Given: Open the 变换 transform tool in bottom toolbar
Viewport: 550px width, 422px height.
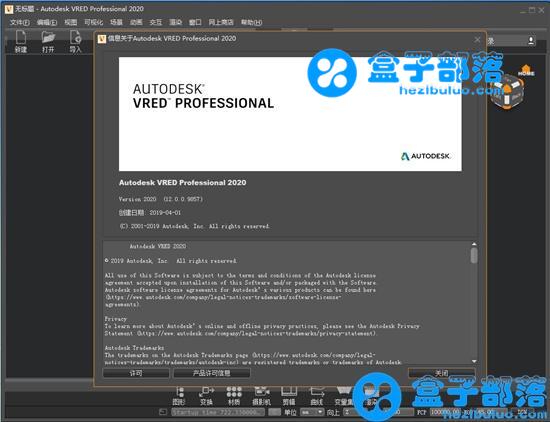Looking at the screenshot, I should coord(206,396).
